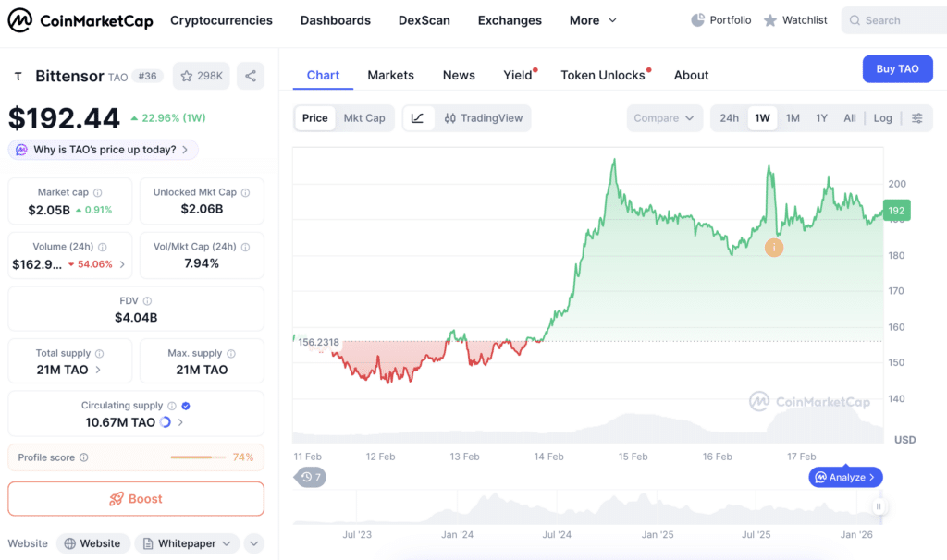Screen dimensions: 947x560
Task: Expand the More menu
Action: [x=593, y=20]
